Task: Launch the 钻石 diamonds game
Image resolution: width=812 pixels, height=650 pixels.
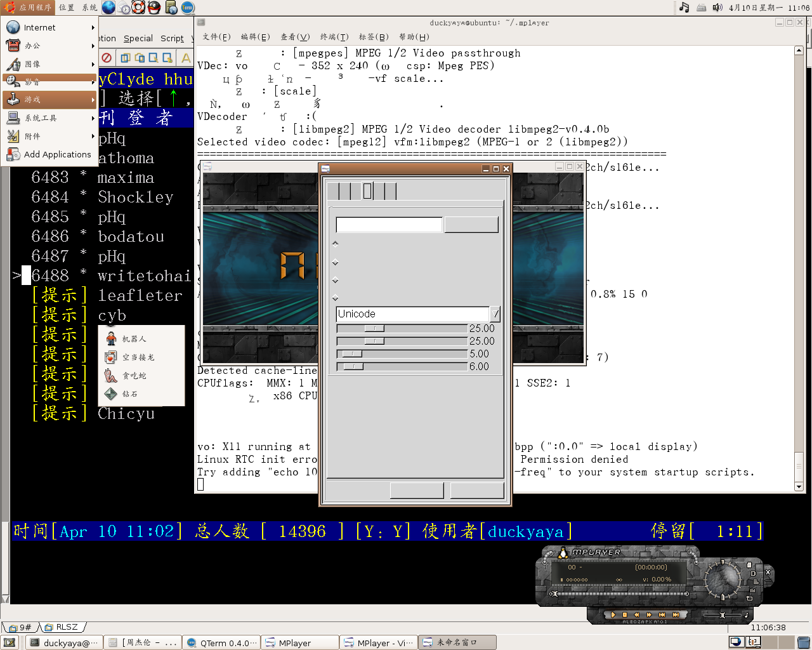Action: coord(141,394)
